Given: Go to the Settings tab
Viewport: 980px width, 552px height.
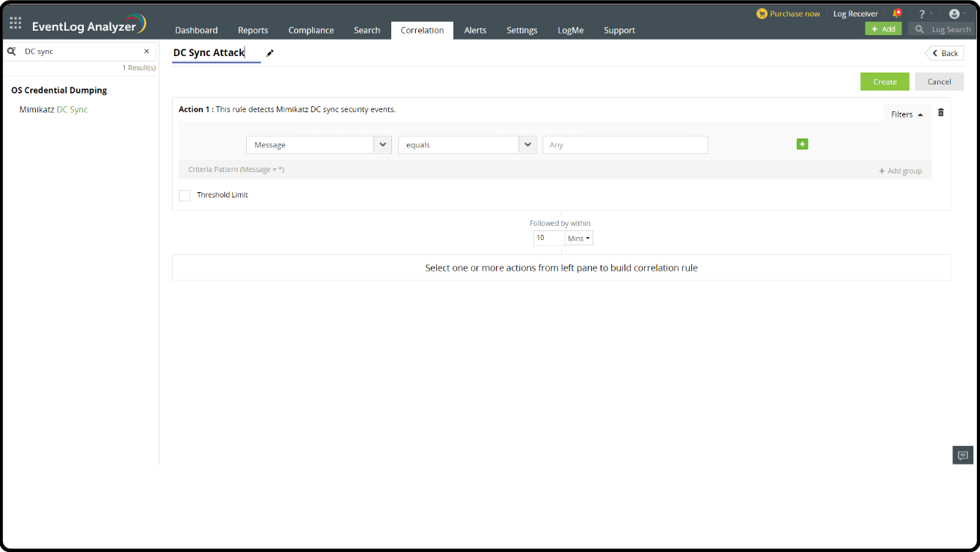Looking at the screenshot, I should 522,30.
